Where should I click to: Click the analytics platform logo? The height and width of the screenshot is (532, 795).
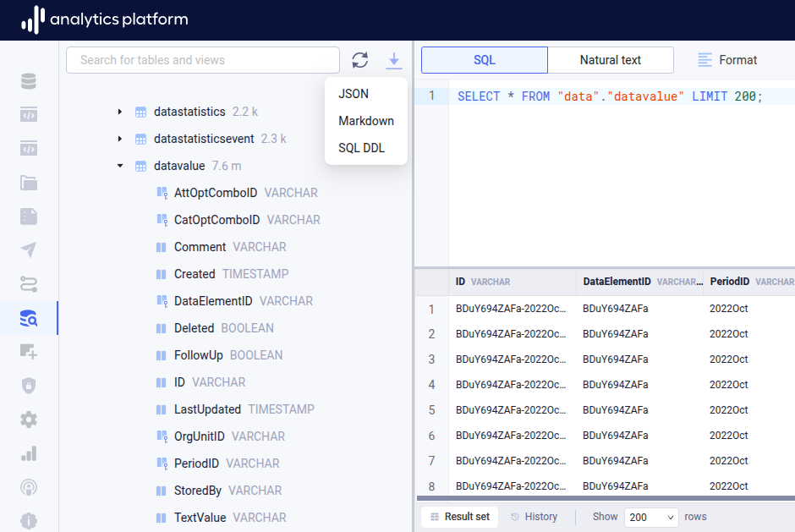(x=104, y=19)
